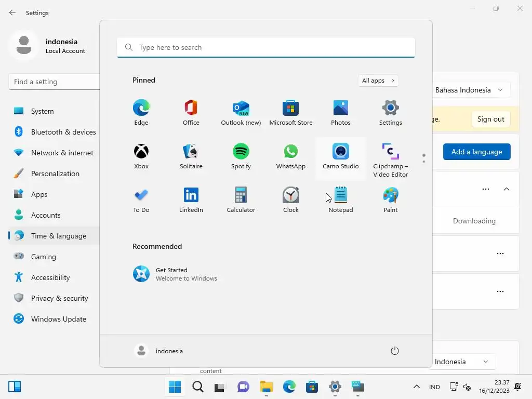Open Get Started recommended item

(x=175, y=274)
